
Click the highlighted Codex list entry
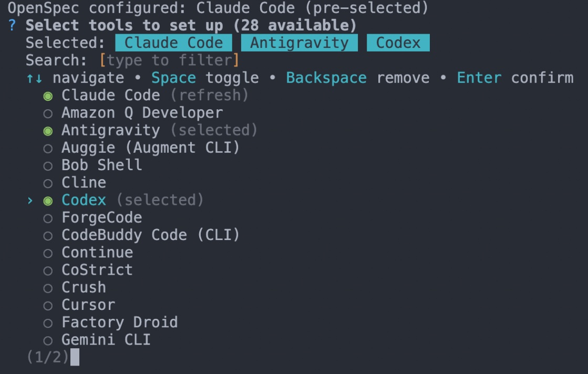coord(84,200)
